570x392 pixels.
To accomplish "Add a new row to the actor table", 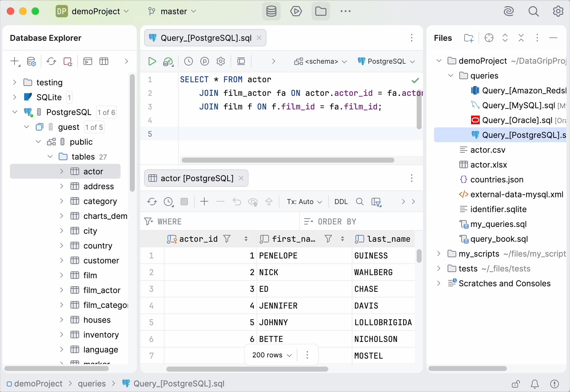I will (x=204, y=202).
